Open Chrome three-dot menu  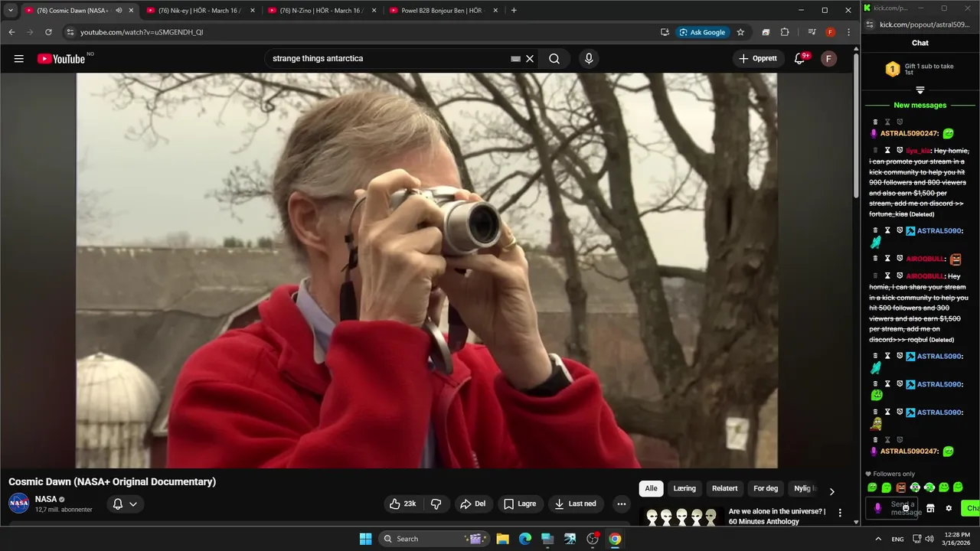(x=848, y=32)
